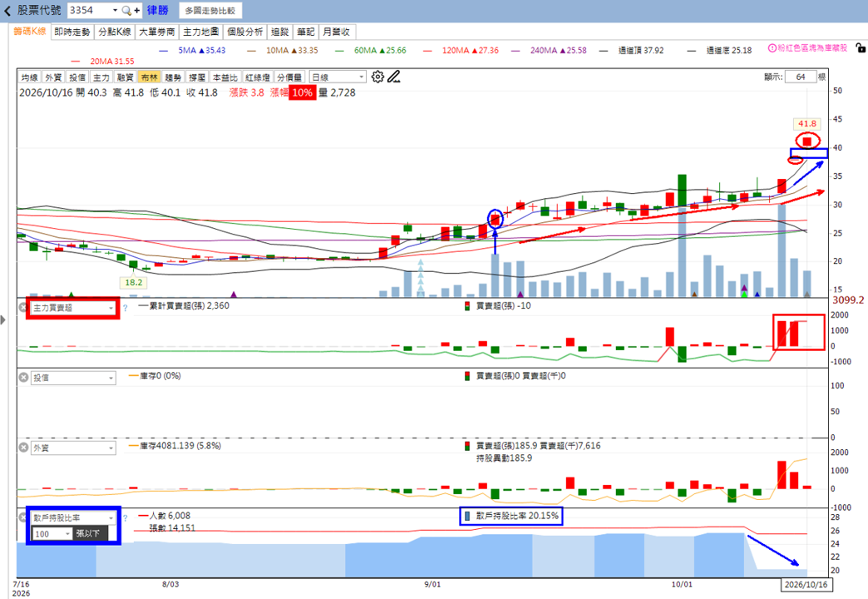
Task: Select the pencil drawing tool
Action: 393,77
